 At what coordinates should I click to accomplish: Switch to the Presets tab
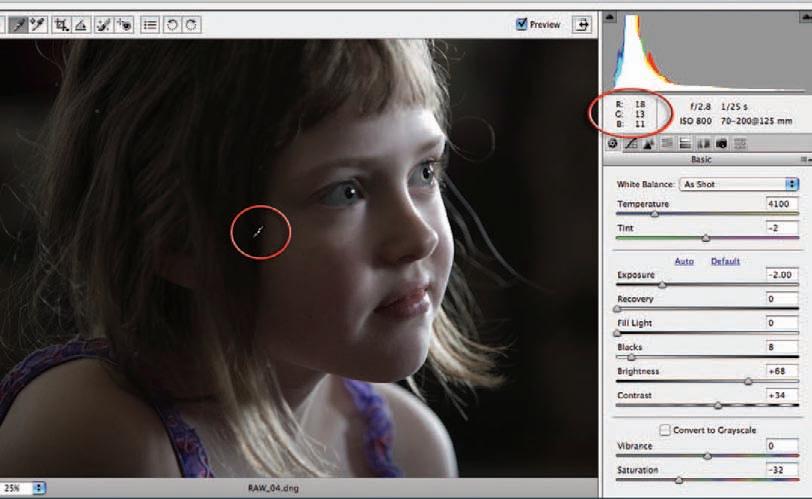click(740, 143)
